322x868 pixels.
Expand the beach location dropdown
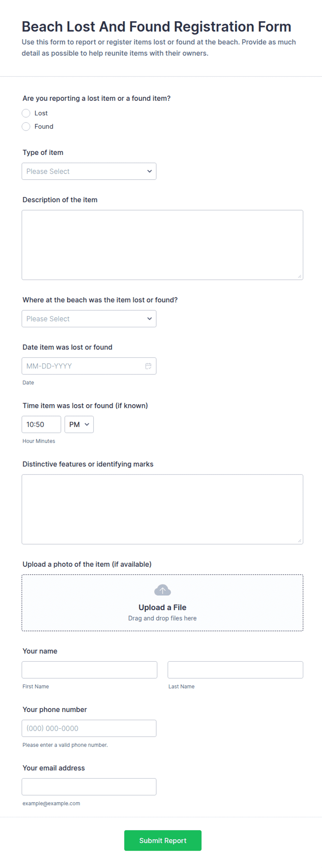pyautogui.click(x=89, y=319)
